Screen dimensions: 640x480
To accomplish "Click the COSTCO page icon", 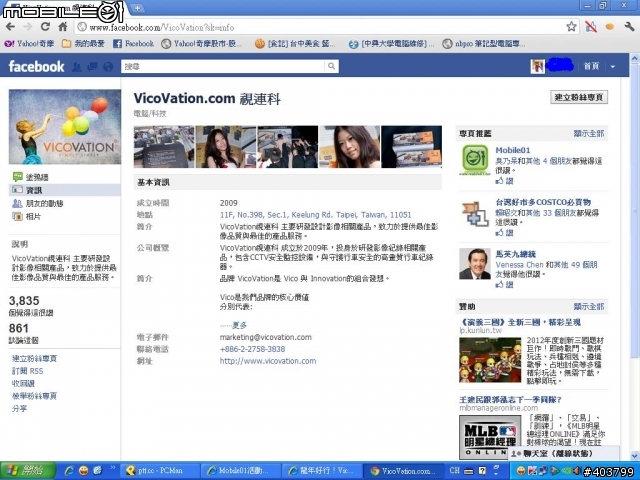I will pos(475,213).
